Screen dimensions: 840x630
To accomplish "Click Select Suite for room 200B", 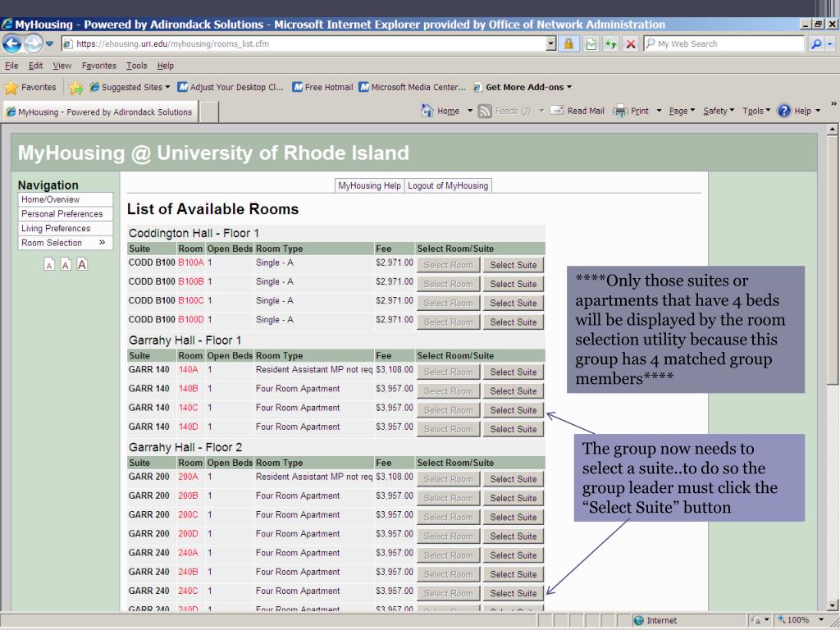I will [x=514, y=498].
